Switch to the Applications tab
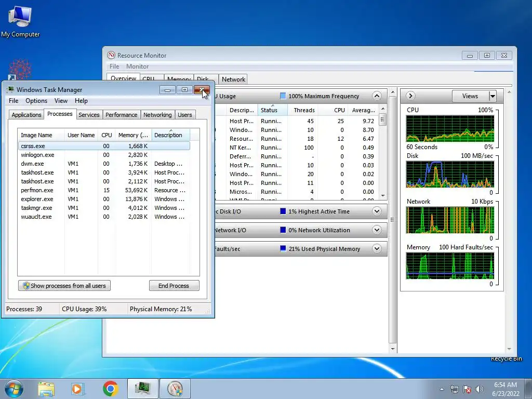532x399 pixels. [x=26, y=115]
